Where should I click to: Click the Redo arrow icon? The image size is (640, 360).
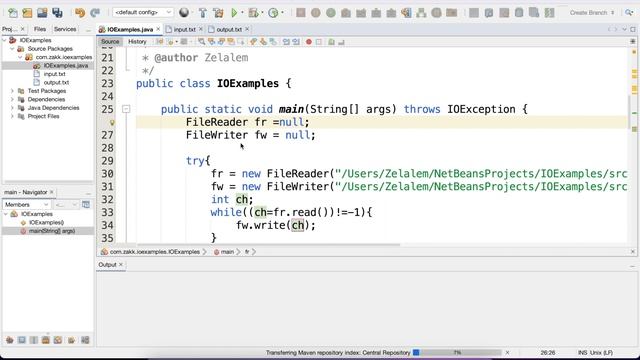tap(95, 13)
